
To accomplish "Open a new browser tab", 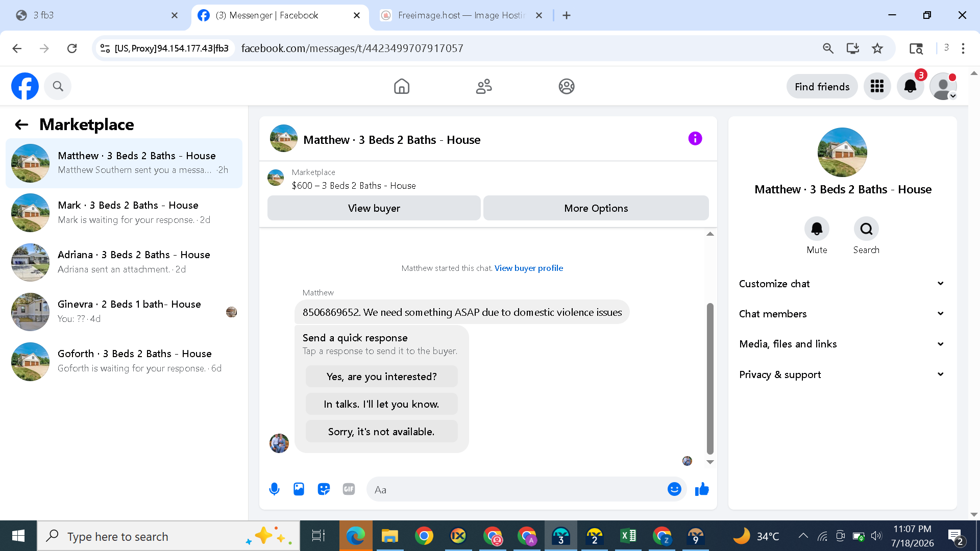I will (x=567, y=15).
